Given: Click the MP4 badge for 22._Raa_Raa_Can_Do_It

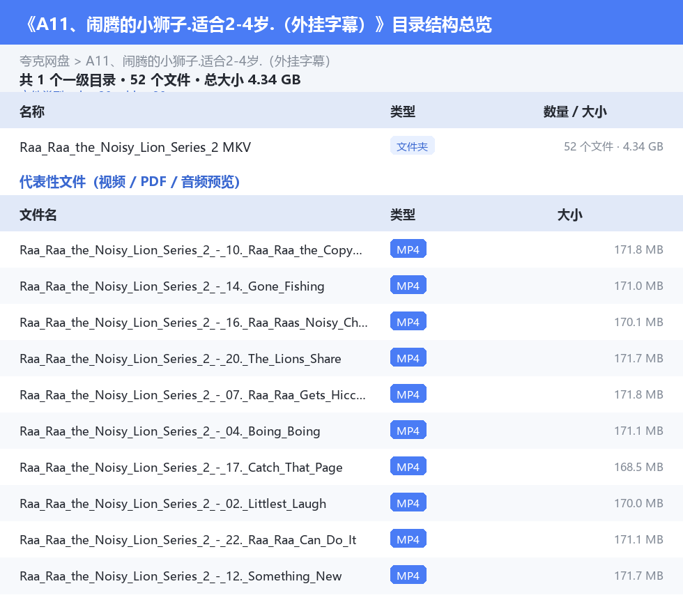Looking at the screenshot, I should coord(408,539).
